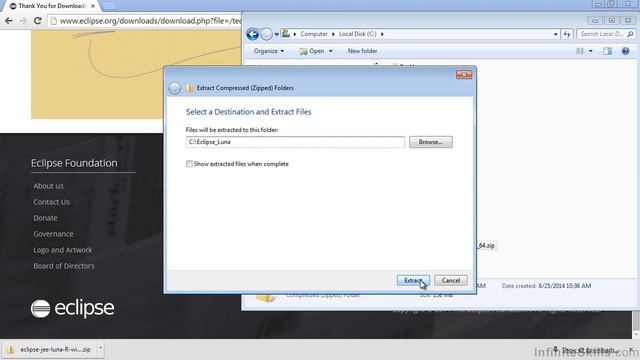This screenshot has height=360, width=640.
Task: Expand the arrow after Computer in the breadcrumb
Action: click(x=333, y=34)
